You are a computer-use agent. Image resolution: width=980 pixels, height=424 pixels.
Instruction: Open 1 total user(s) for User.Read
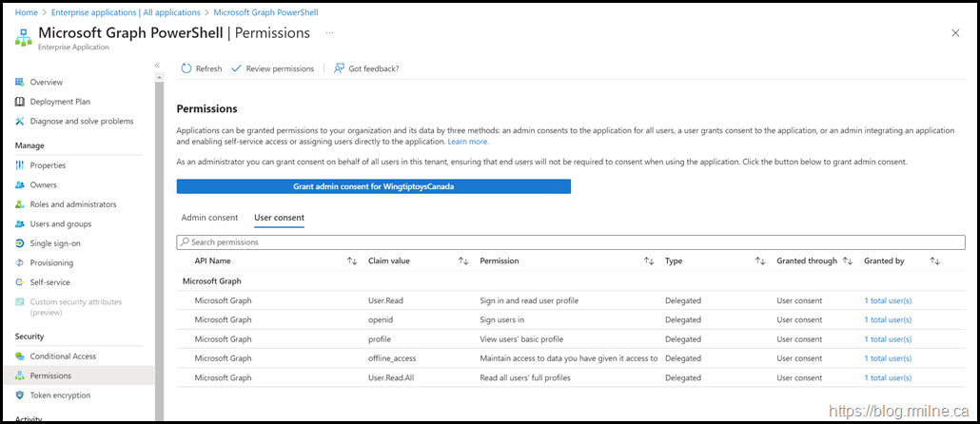point(887,300)
